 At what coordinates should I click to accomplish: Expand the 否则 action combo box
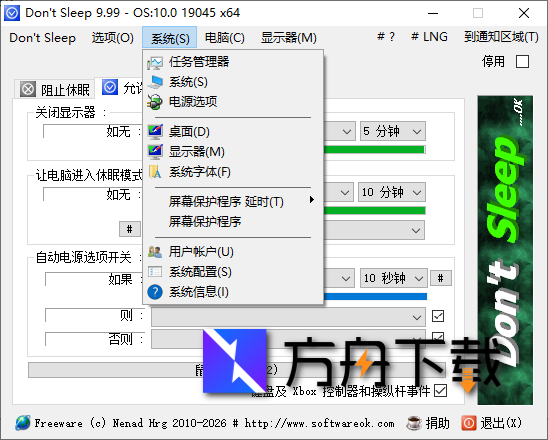tap(288, 339)
